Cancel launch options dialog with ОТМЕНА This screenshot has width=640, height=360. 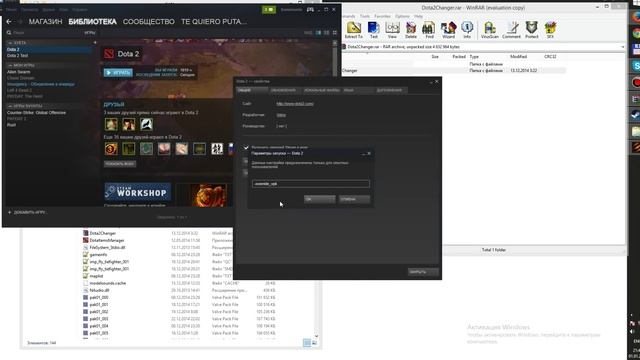354,199
